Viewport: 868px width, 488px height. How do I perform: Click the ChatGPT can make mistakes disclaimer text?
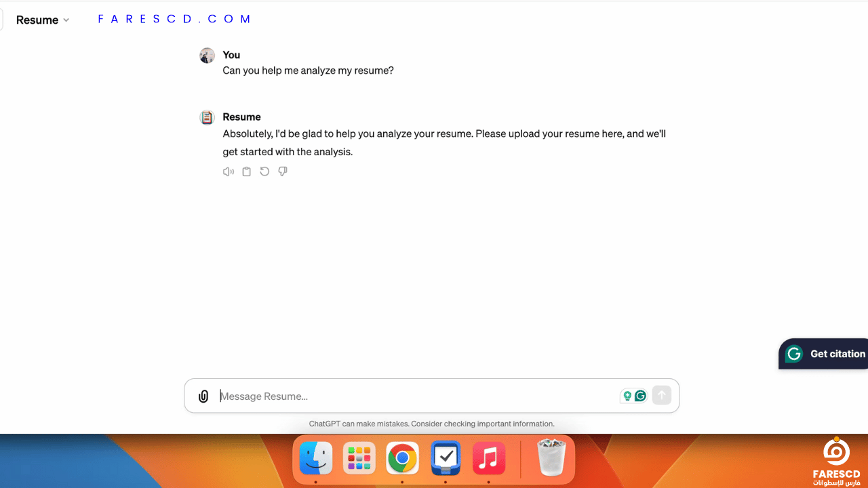click(x=432, y=424)
